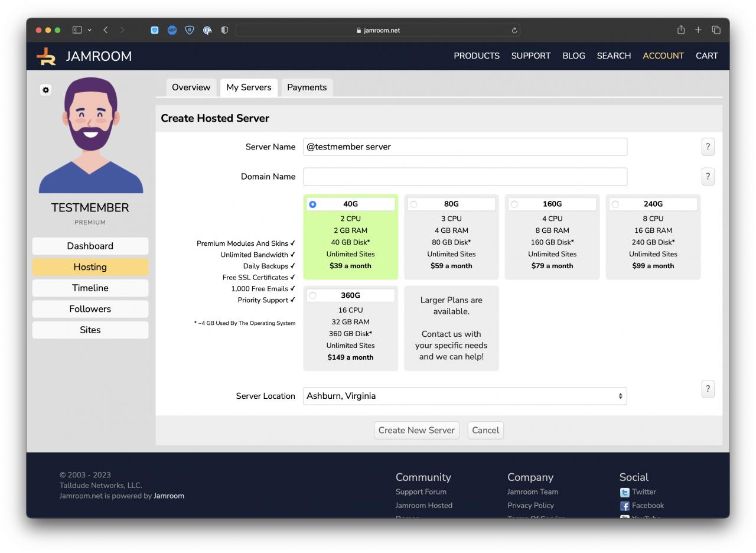Click the Jamroom logo icon

coord(47,56)
